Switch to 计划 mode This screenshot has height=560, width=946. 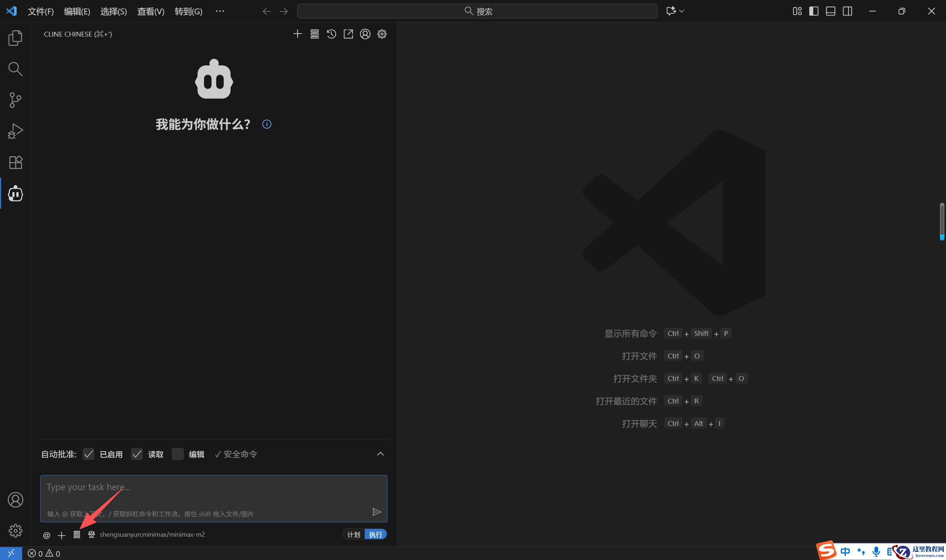click(354, 535)
